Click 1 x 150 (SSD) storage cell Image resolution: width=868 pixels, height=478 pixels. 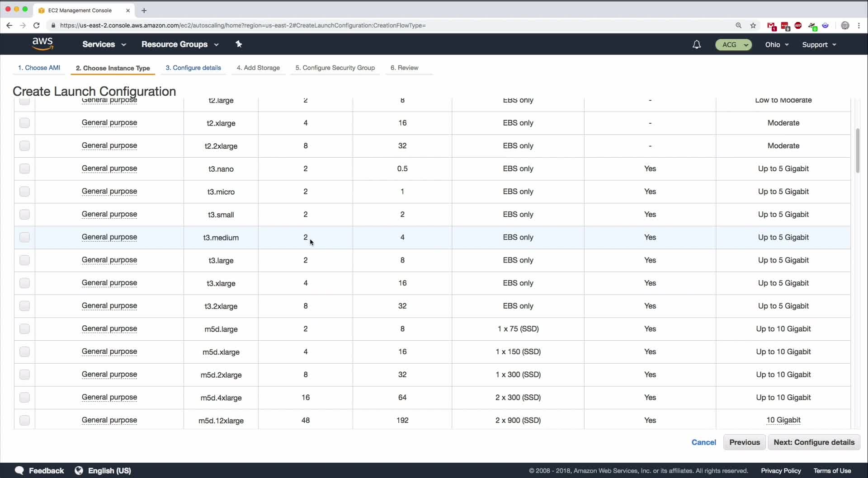pyautogui.click(x=518, y=351)
